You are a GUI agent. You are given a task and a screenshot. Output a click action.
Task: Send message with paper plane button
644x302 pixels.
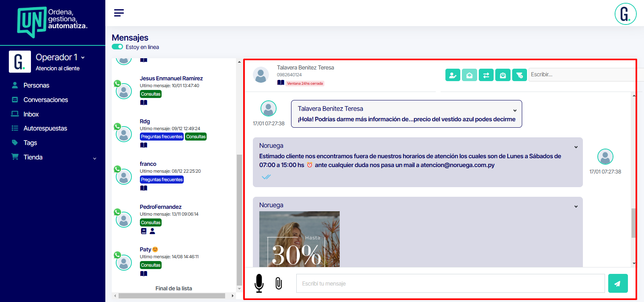(618, 283)
